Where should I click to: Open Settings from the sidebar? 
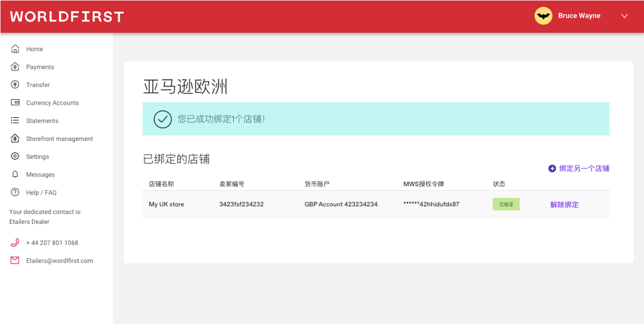coord(38,157)
